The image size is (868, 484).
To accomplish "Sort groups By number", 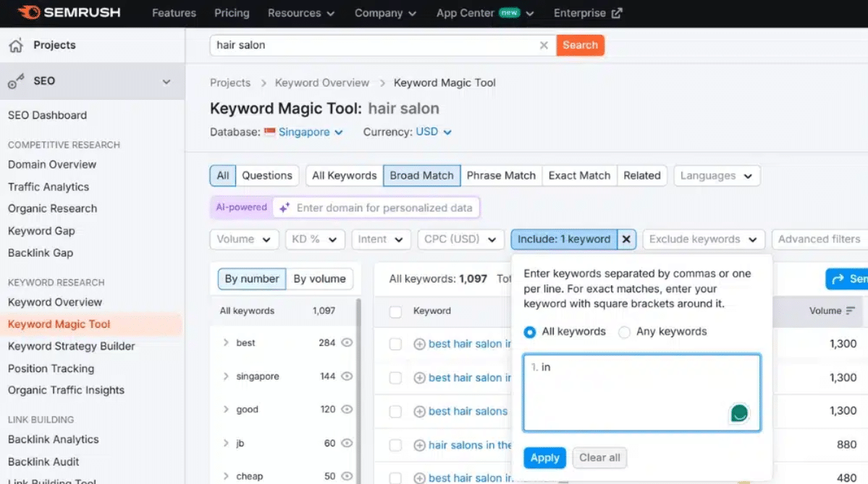I will click(x=252, y=279).
